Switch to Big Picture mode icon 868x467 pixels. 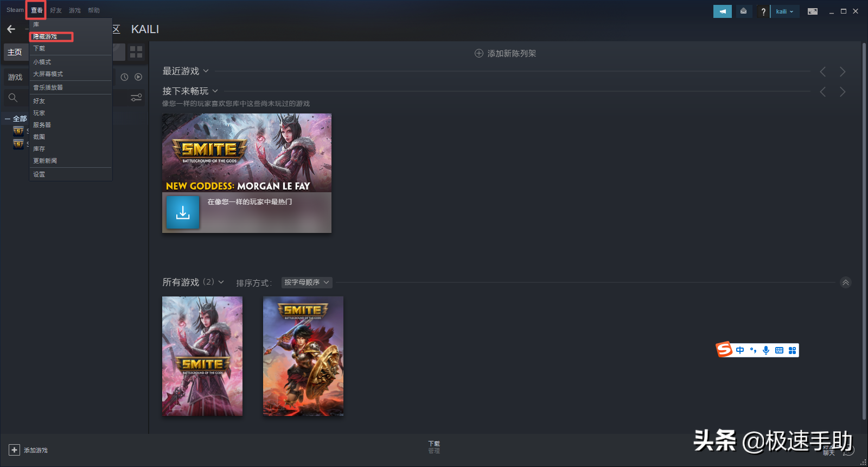(x=812, y=11)
